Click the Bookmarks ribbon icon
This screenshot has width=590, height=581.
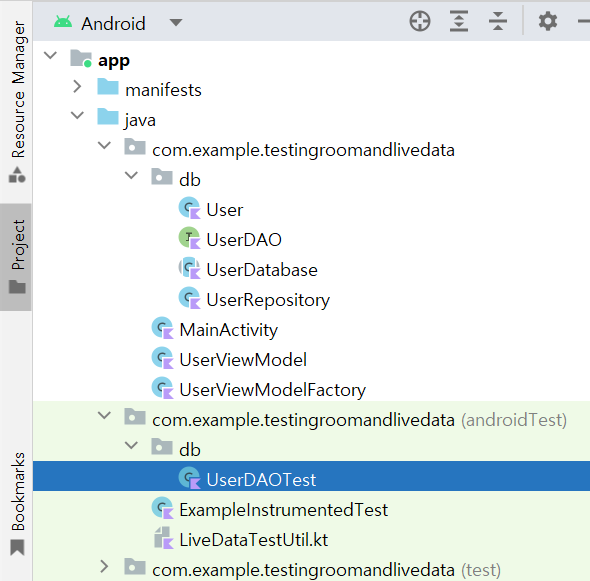[x=17, y=548]
